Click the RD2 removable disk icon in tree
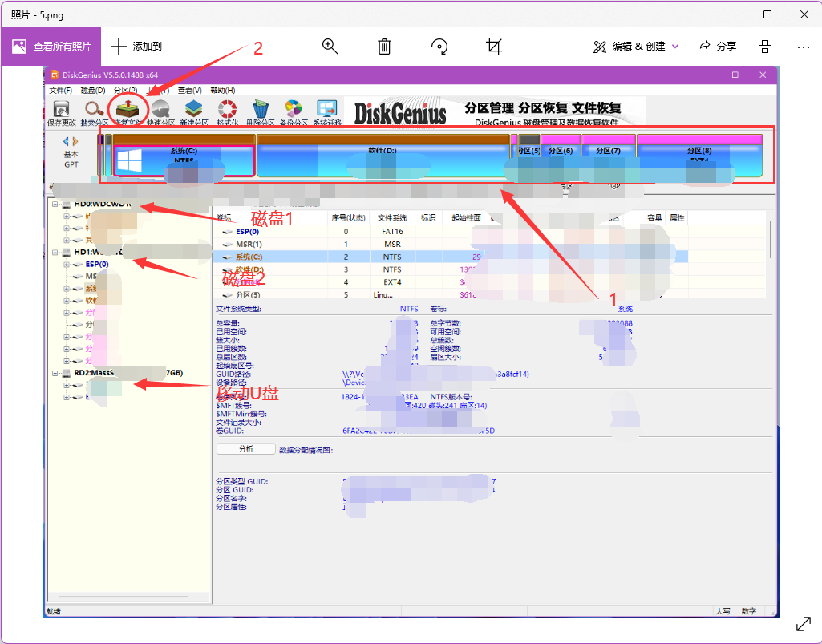This screenshot has height=644, width=822. (x=67, y=373)
